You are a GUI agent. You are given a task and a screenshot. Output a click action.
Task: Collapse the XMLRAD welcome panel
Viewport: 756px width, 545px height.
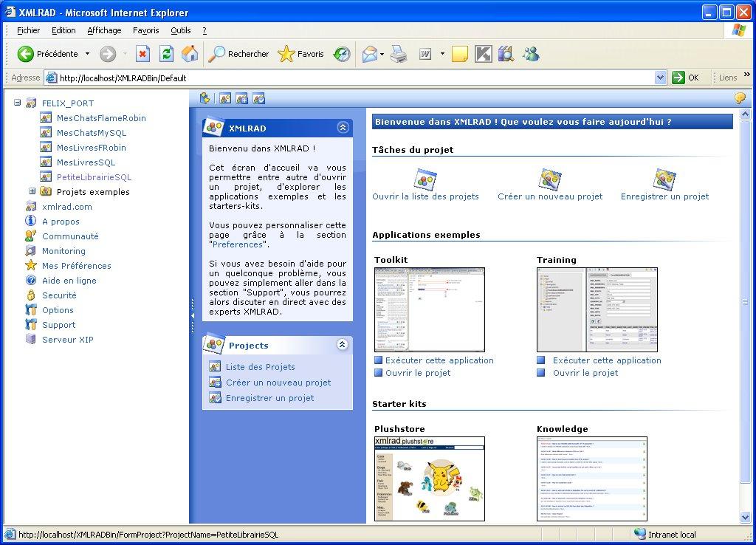coord(343,128)
